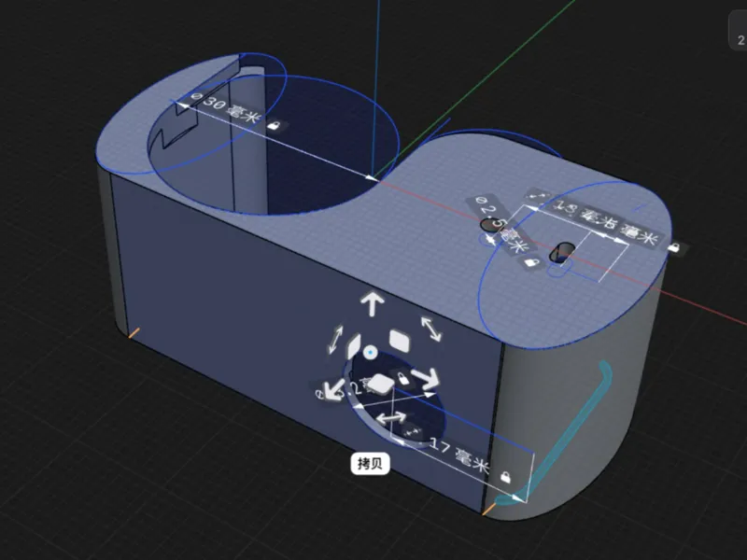Edit the ⌀30 毫米 diameter dimension label
This screenshot has height=560, width=747.
226,108
